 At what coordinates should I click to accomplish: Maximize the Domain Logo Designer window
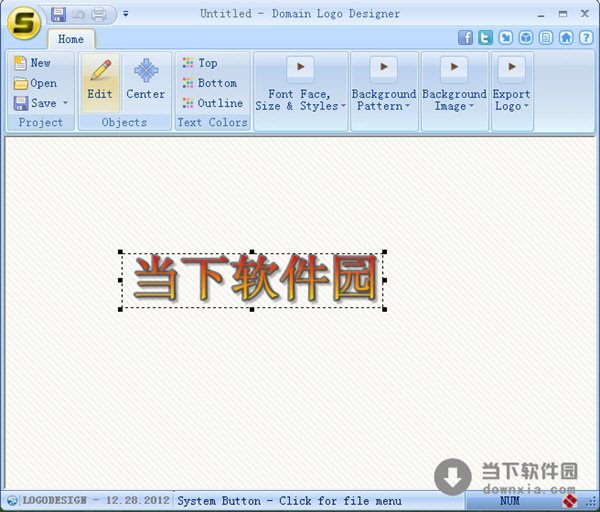[x=562, y=14]
